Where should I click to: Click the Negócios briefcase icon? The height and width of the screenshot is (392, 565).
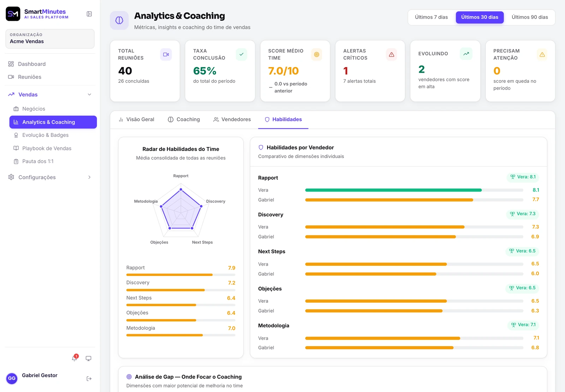tap(16, 109)
